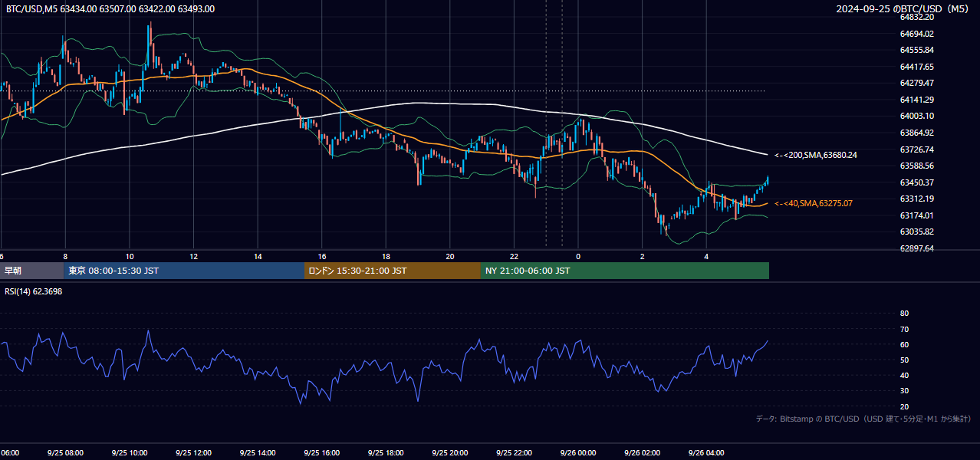
Task: Click hour label 18 under the price chart
Action: tap(386, 257)
